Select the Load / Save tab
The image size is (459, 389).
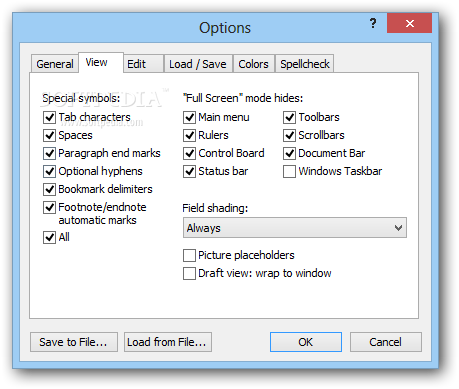click(x=198, y=64)
